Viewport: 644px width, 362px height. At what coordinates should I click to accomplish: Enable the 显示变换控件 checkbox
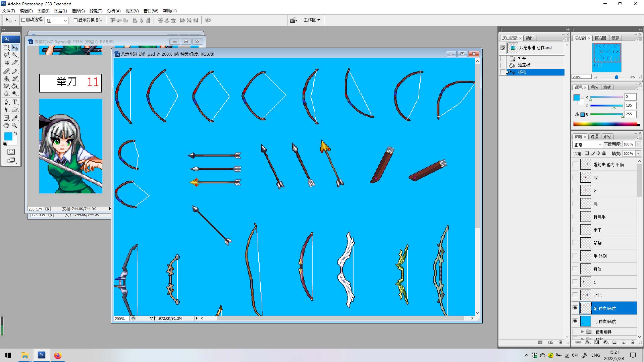pyautogui.click(x=75, y=20)
